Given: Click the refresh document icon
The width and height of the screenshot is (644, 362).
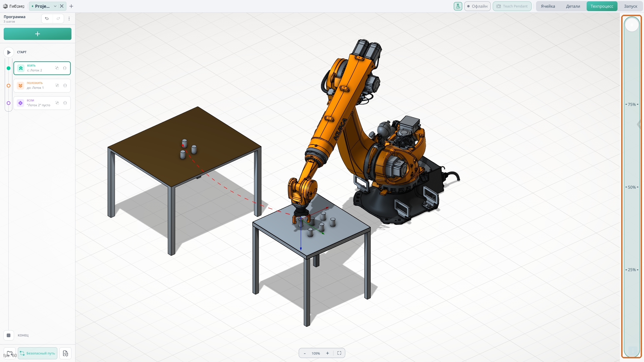Looking at the screenshot, I should pyautogui.click(x=65, y=353).
